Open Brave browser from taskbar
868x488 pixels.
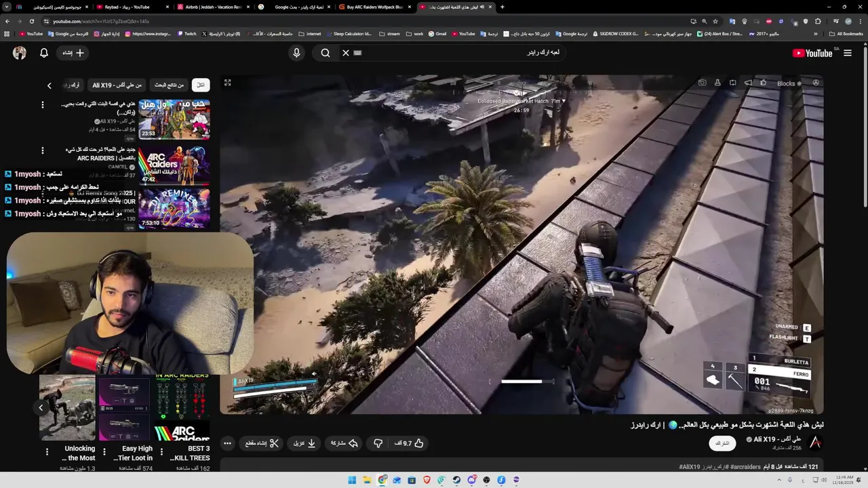(x=427, y=480)
